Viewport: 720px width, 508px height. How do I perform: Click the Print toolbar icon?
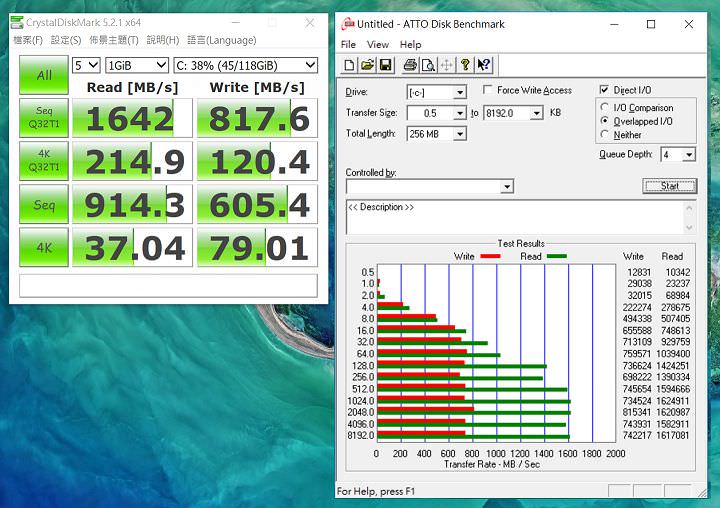410,65
